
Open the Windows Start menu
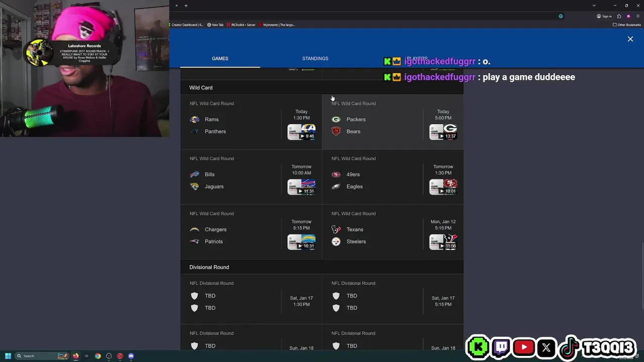click(8, 356)
